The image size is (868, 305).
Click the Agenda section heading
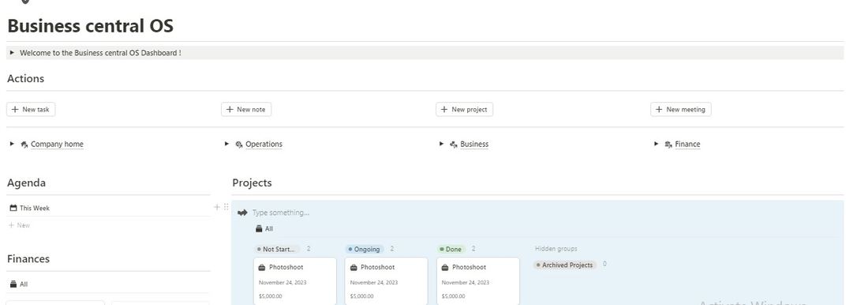click(x=26, y=183)
